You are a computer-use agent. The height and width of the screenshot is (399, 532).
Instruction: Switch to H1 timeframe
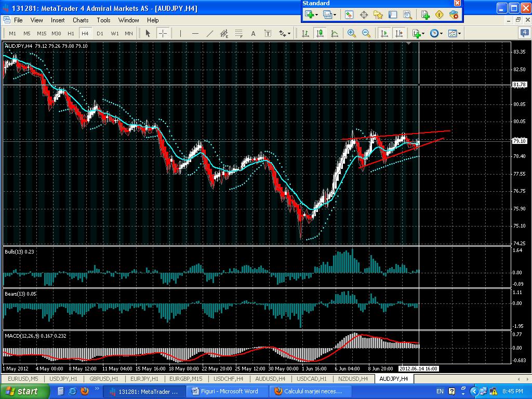pos(71,33)
